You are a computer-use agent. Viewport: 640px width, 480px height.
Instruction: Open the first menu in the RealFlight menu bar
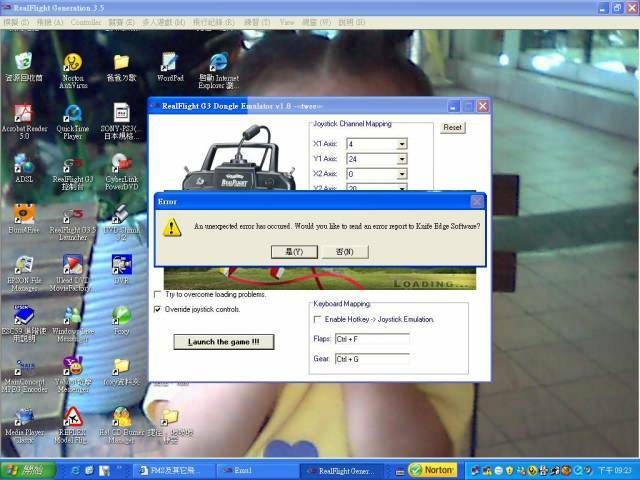(x=16, y=22)
